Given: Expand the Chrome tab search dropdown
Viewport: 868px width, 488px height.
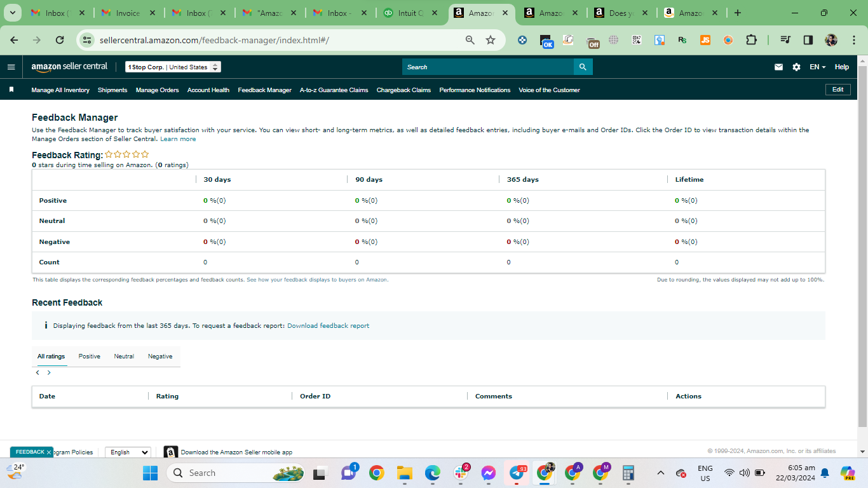Looking at the screenshot, I should (12, 13).
